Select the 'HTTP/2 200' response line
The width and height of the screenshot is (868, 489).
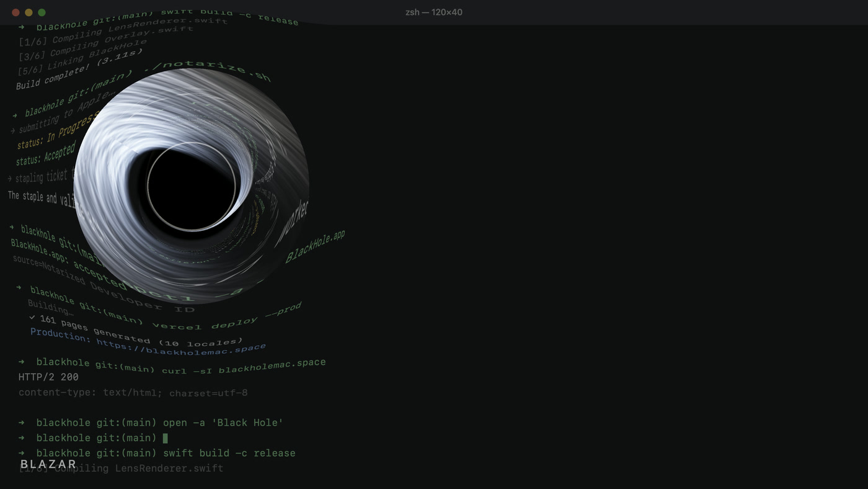[x=48, y=377]
